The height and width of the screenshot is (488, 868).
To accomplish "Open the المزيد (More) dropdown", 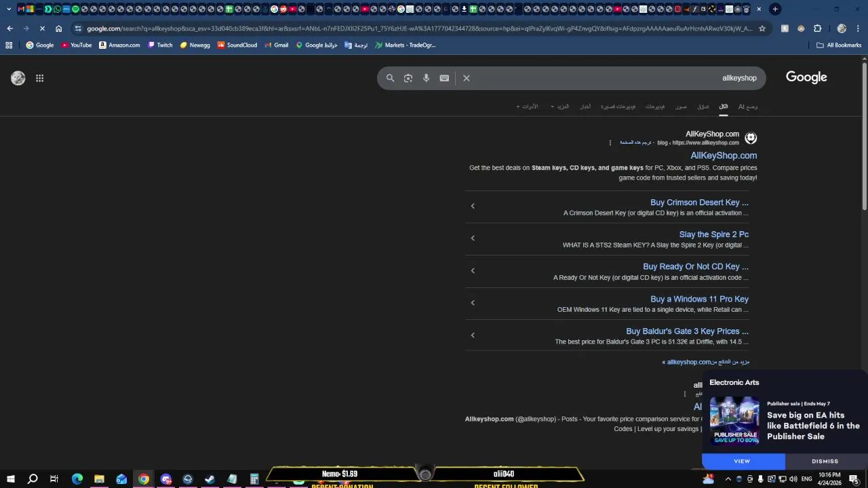I will tap(560, 106).
